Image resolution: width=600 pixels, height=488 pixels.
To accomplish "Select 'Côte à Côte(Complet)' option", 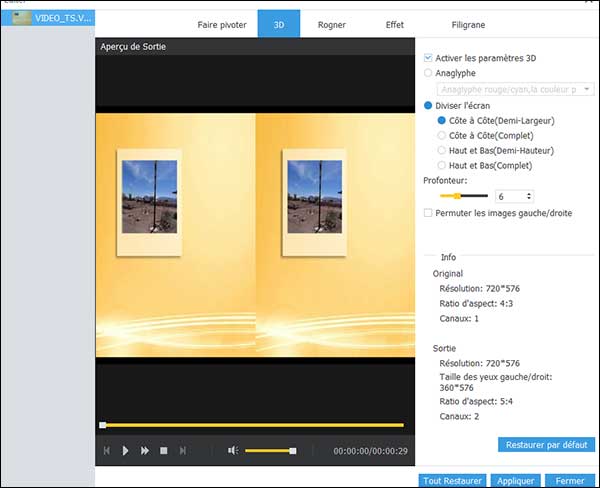I will tap(443, 135).
